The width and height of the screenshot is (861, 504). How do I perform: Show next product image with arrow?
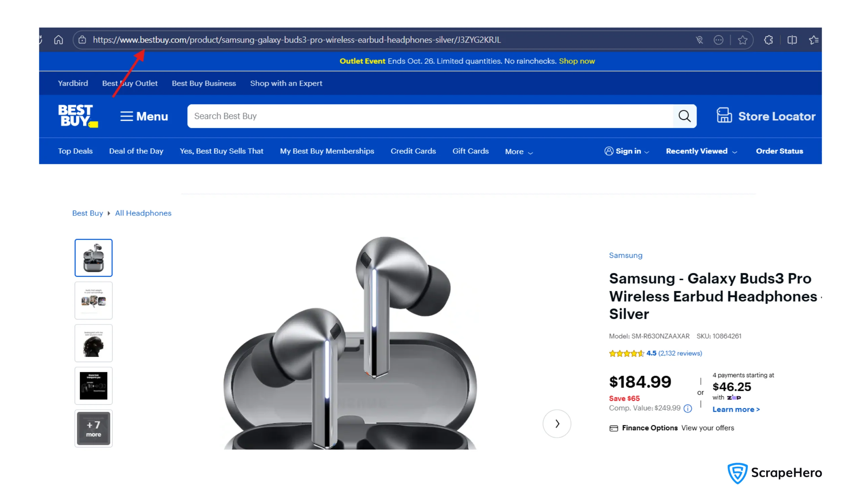557,424
